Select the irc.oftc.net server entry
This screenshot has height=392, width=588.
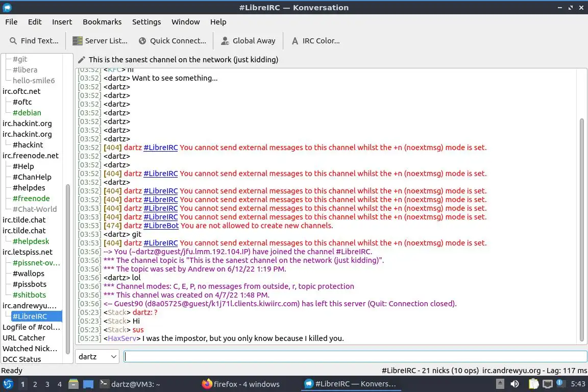pos(21,91)
